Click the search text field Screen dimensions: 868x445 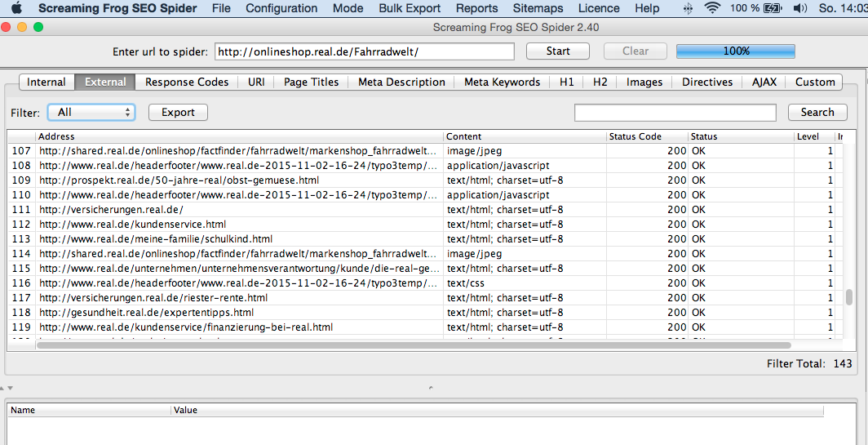tap(675, 112)
